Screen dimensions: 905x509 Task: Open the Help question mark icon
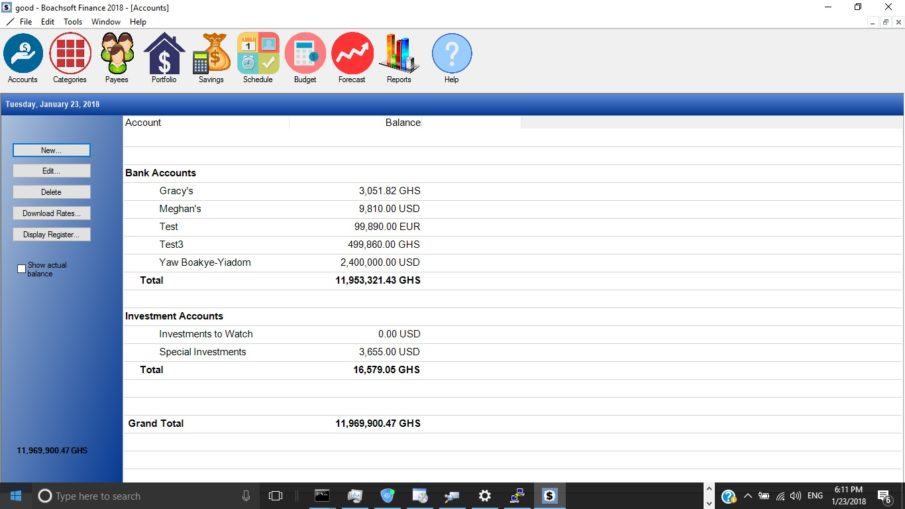click(x=451, y=53)
